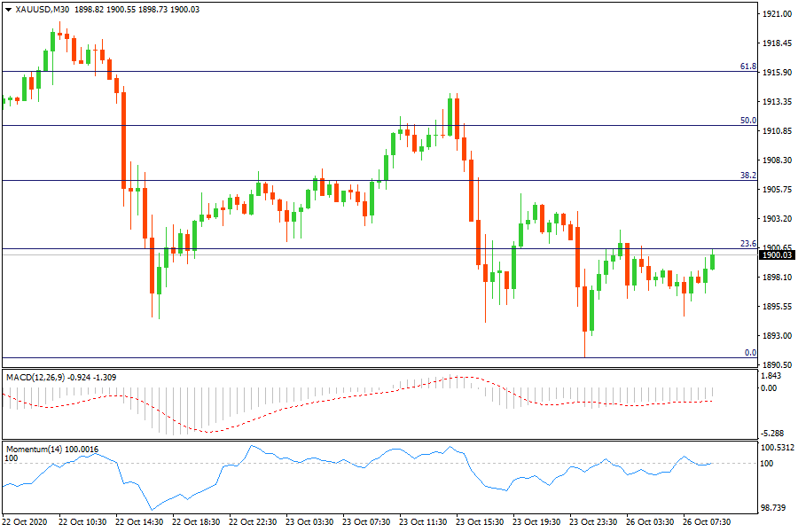Select the 38.2 Fibonacci level label
The image size is (798, 532).
click(747, 176)
